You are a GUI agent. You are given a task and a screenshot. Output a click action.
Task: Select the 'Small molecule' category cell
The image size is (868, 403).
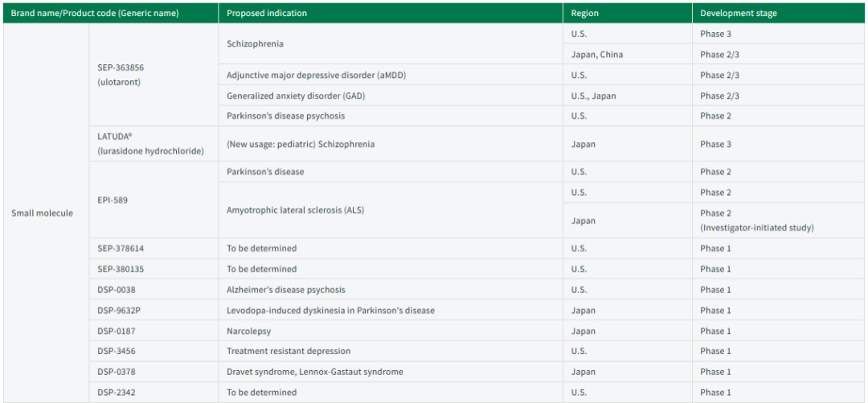click(x=42, y=213)
